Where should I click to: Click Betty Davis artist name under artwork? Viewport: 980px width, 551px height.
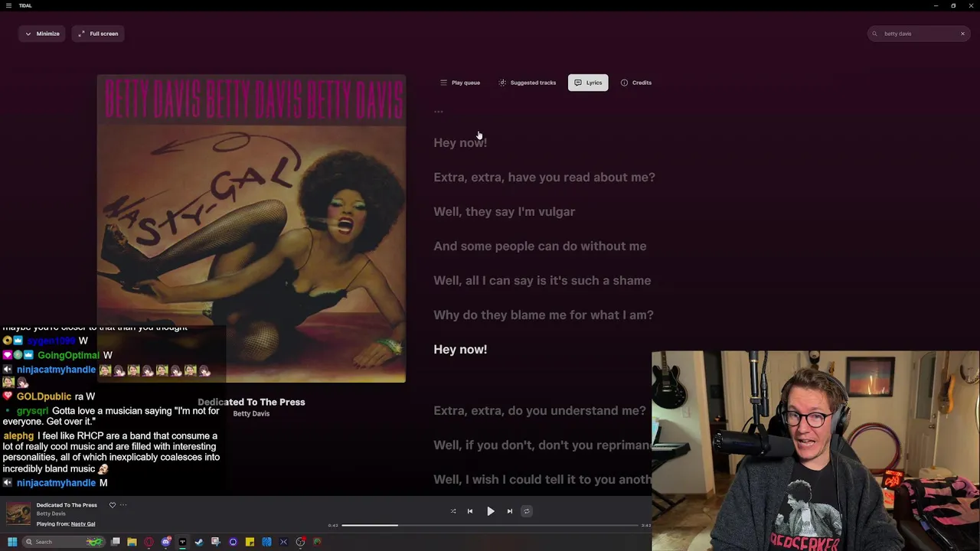251,413
